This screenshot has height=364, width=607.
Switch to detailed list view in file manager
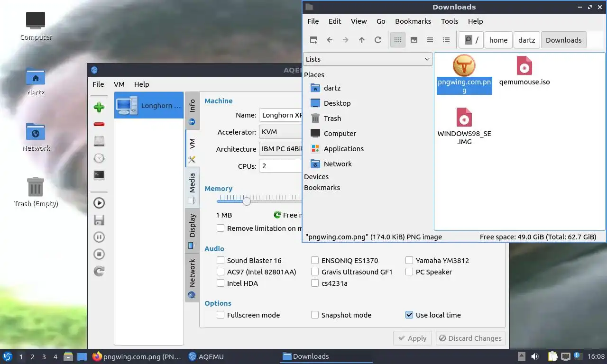(x=446, y=40)
